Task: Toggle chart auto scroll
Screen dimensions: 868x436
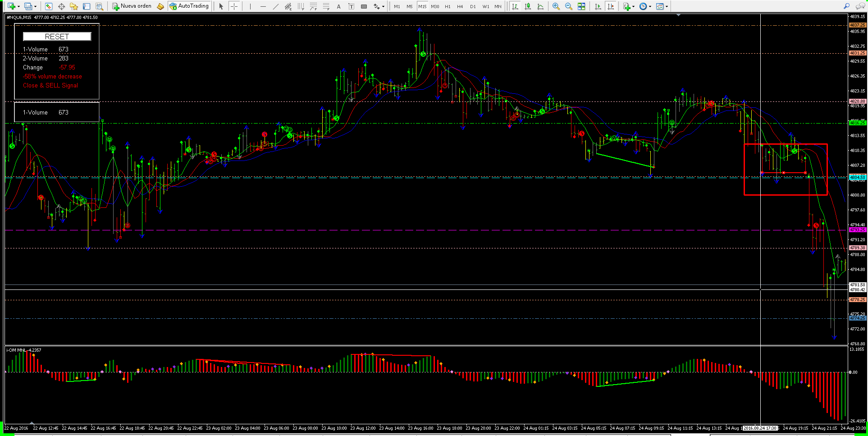Action: (598, 6)
